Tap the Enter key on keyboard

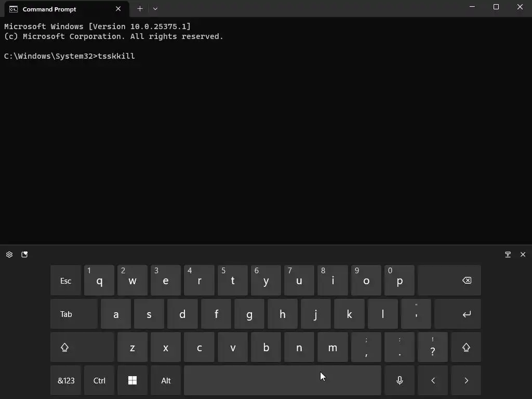457,314
